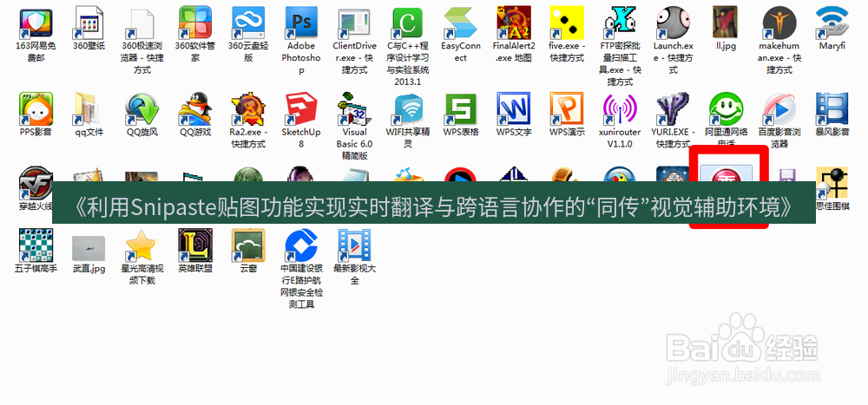Open the C与C++程序设计学习与实验系统 icon
Viewport: 868px width, 405px height.
coord(408,23)
